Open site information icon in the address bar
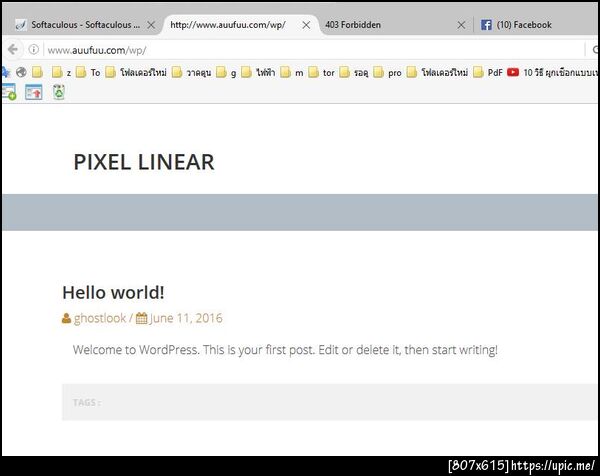 [x=34, y=49]
